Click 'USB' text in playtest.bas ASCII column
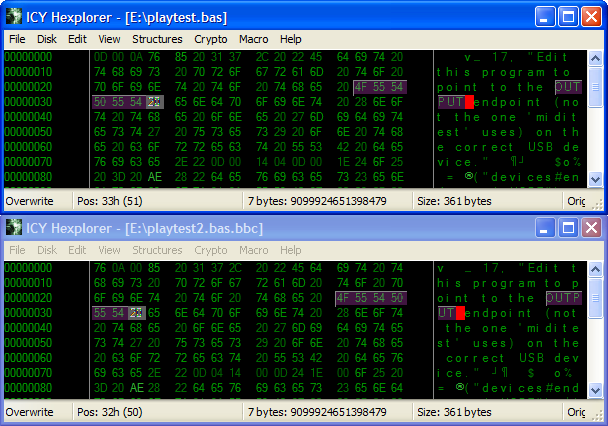Image resolution: width=608 pixels, height=426 pixels. click(x=541, y=147)
